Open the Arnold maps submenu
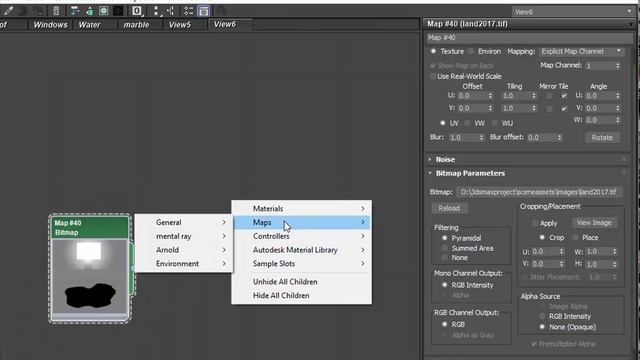This screenshot has width=640, height=360. [x=184, y=250]
